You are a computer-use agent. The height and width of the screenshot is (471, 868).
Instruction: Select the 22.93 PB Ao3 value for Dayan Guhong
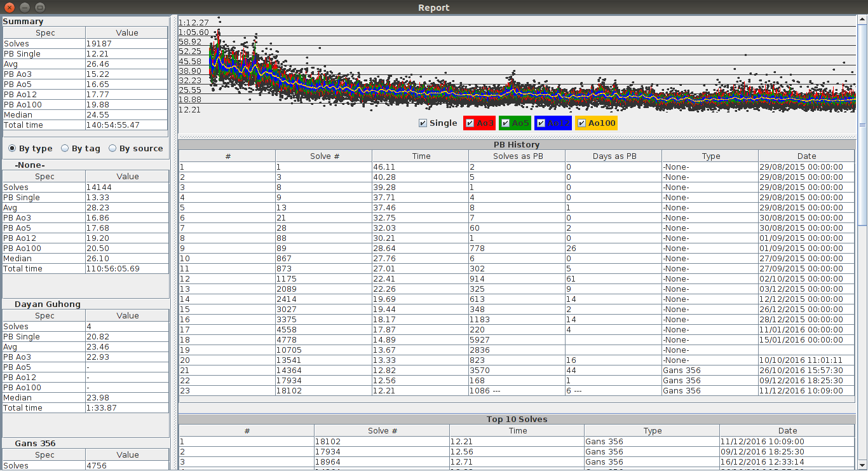(x=127, y=357)
